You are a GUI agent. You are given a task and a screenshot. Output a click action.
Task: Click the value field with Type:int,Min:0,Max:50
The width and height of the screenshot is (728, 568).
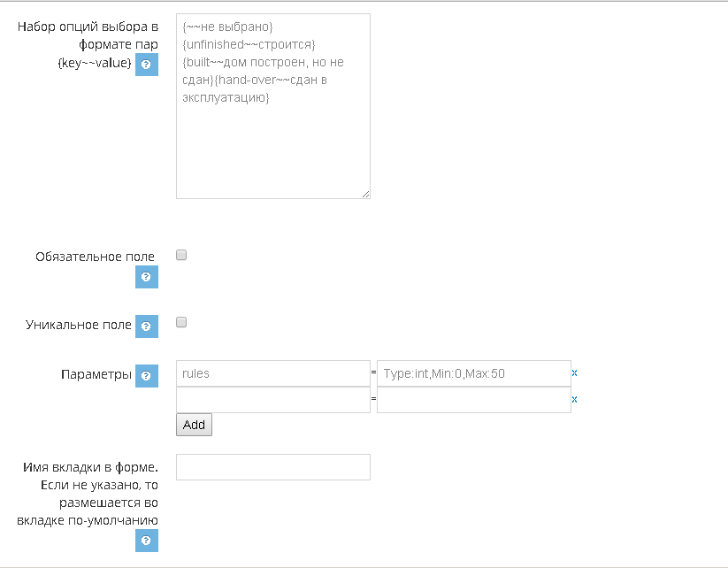[x=474, y=373]
